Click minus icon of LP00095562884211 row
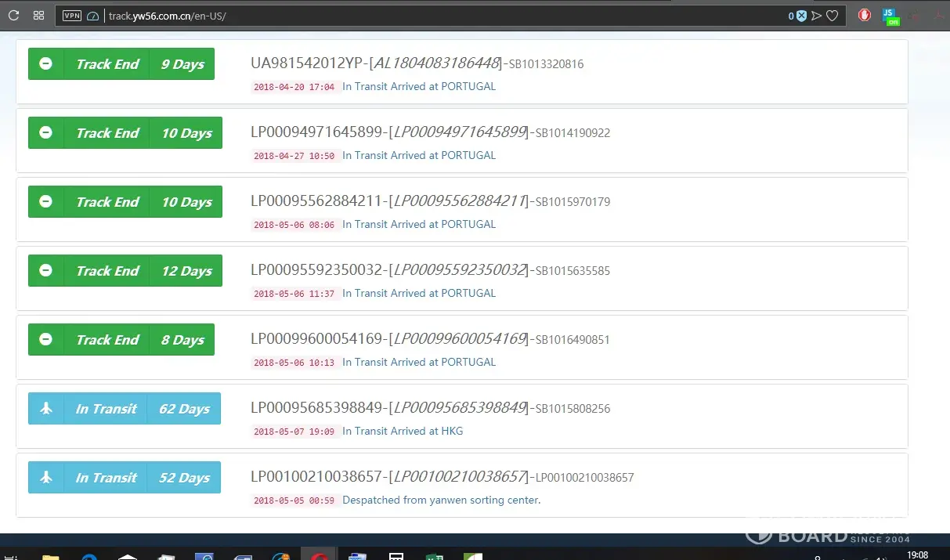The width and height of the screenshot is (950, 560). pyautogui.click(x=46, y=202)
